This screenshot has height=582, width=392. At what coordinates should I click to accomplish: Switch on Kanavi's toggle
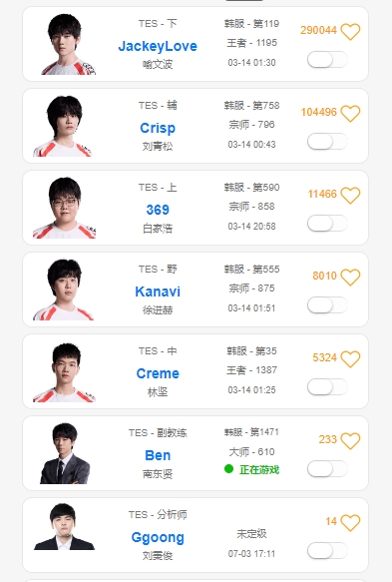click(x=327, y=305)
